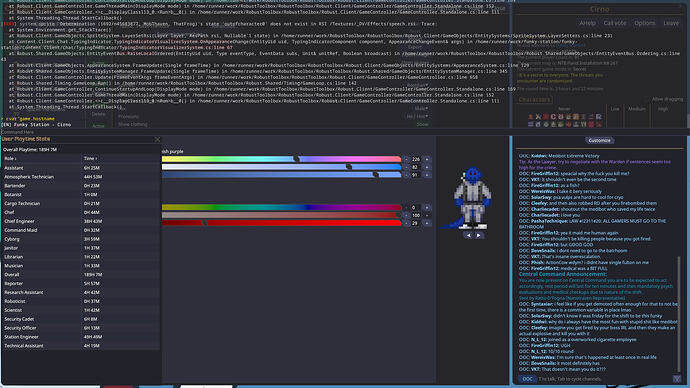Select the Scientist role row
The image size is (690, 388).
[x=81, y=310]
